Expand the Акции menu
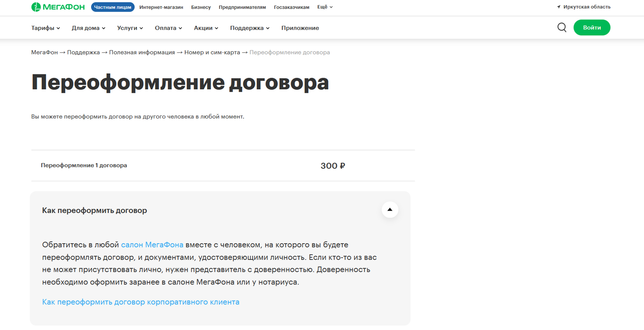This screenshot has width=644, height=330. [206, 28]
